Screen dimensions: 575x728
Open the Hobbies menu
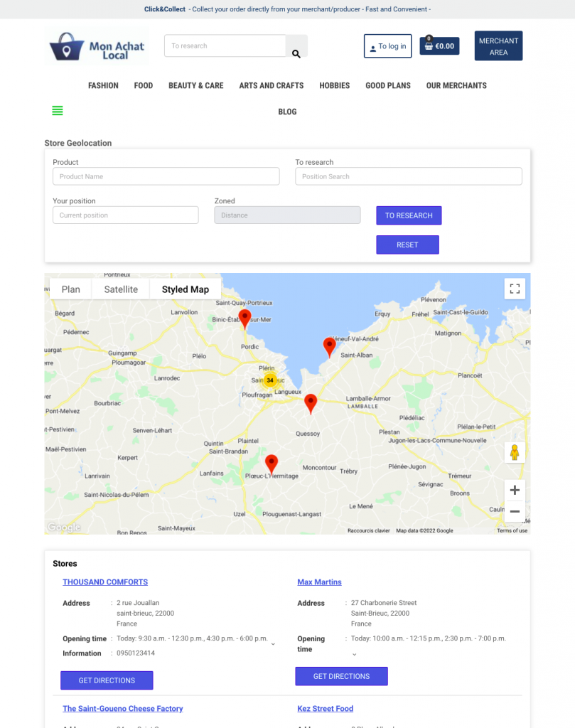pyautogui.click(x=335, y=85)
